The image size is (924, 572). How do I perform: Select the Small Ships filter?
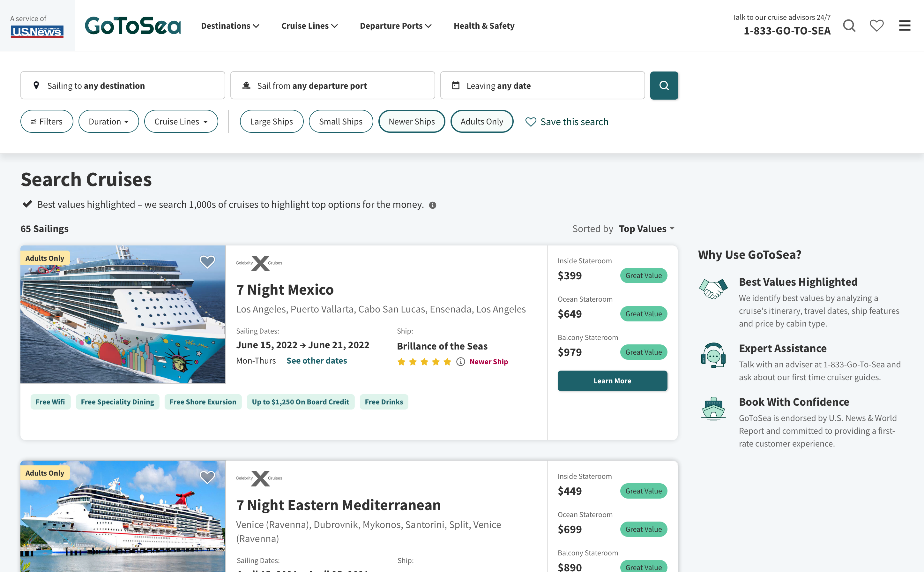coord(340,122)
